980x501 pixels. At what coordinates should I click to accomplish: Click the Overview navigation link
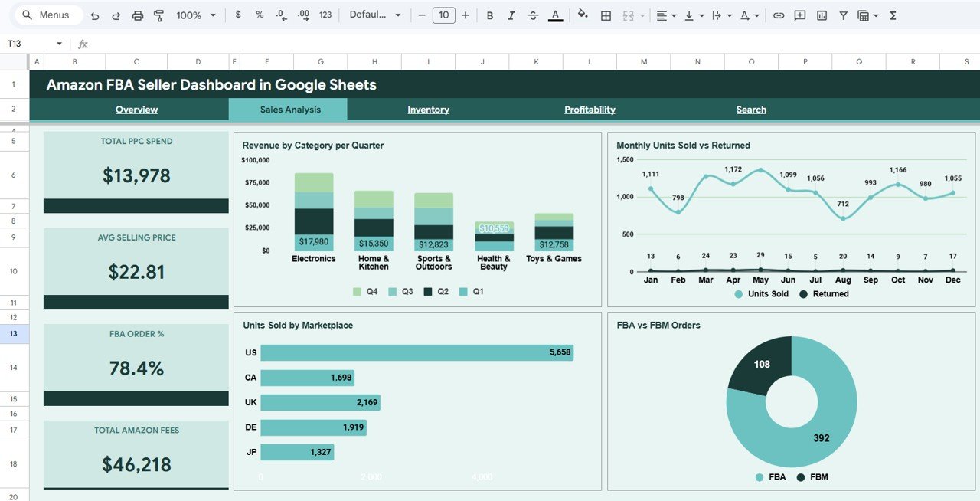pyautogui.click(x=136, y=110)
